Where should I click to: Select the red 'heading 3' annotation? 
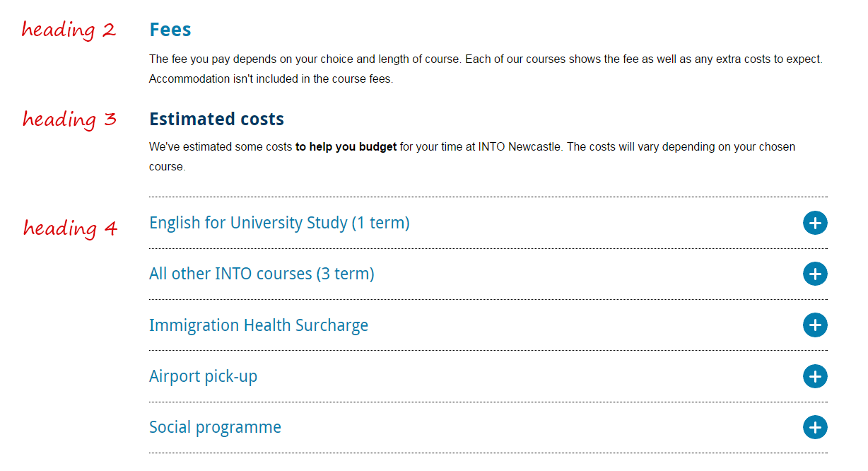click(x=69, y=119)
